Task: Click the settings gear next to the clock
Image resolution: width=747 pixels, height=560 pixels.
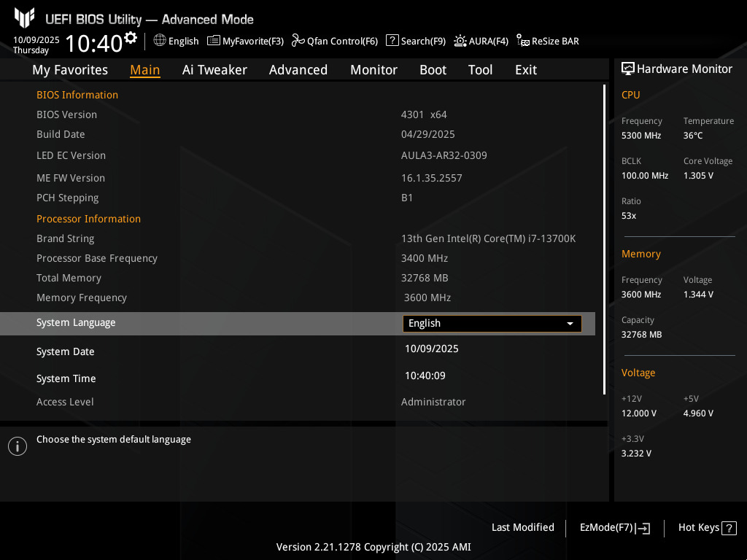Action: (x=131, y=38)
